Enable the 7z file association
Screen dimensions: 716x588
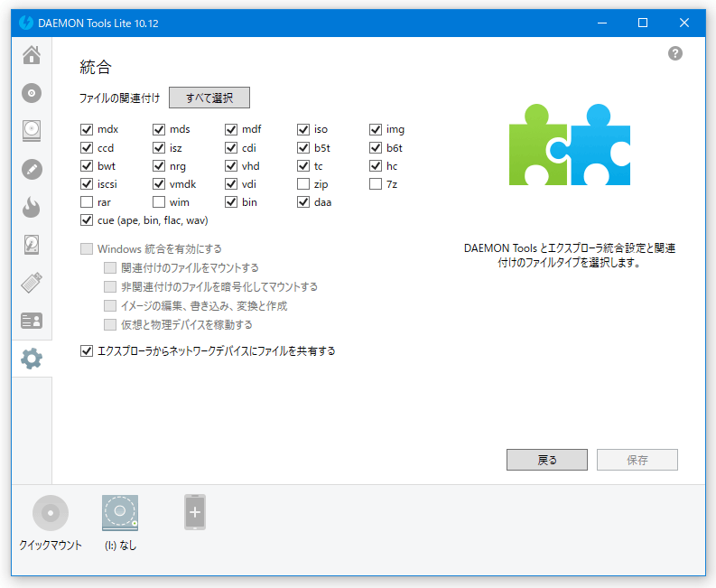tap(376, 184)
